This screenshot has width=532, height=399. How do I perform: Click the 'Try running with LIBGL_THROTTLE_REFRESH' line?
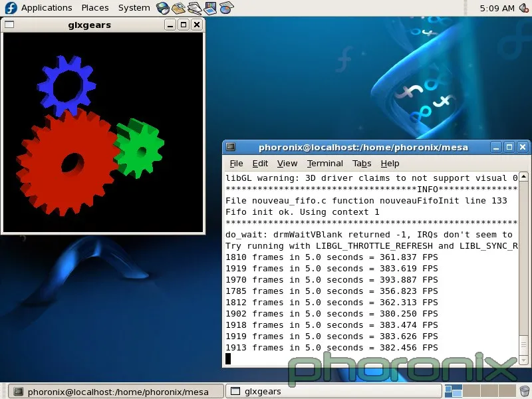tap(372, 246)
